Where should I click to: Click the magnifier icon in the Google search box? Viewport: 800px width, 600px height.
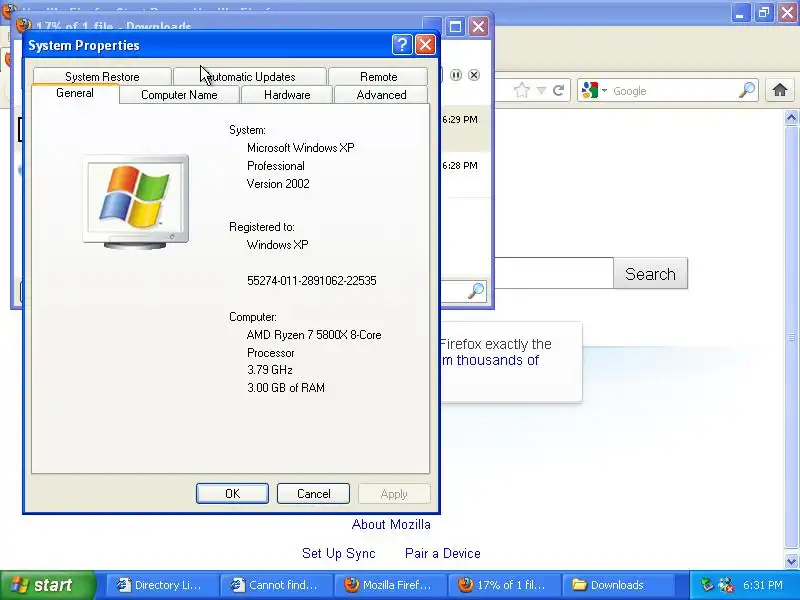(x=747, y=90)
